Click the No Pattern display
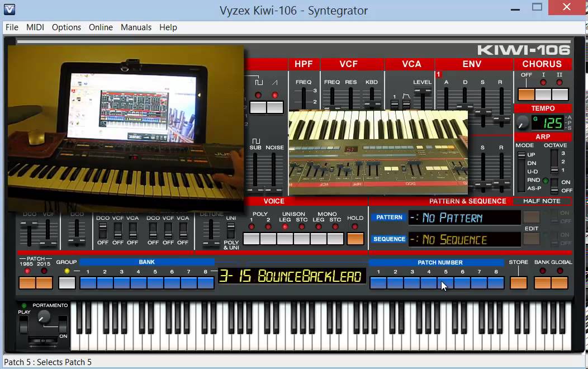 (464, 217)
